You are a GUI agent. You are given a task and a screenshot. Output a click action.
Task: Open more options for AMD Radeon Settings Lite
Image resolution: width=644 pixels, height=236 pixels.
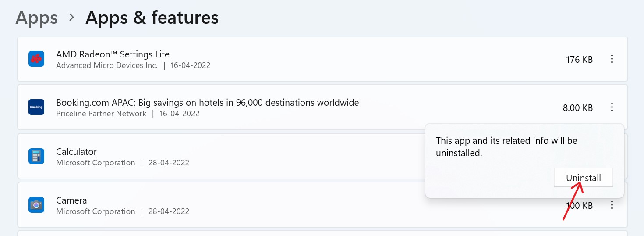(x=612, y=59)
